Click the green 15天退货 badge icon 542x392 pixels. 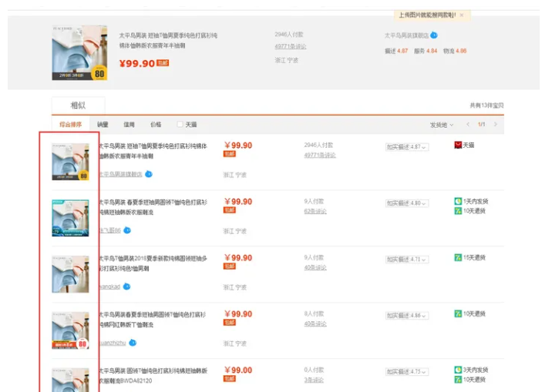coord(458,257)
